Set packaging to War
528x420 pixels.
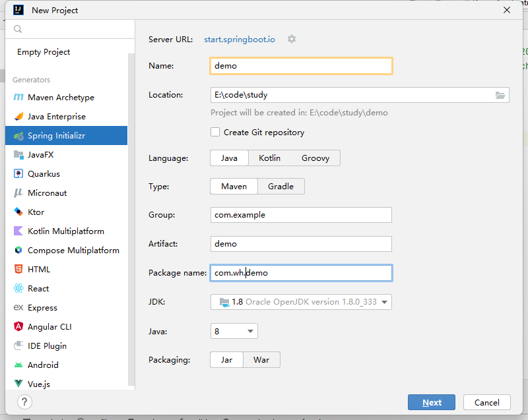(x=261, y=360)
